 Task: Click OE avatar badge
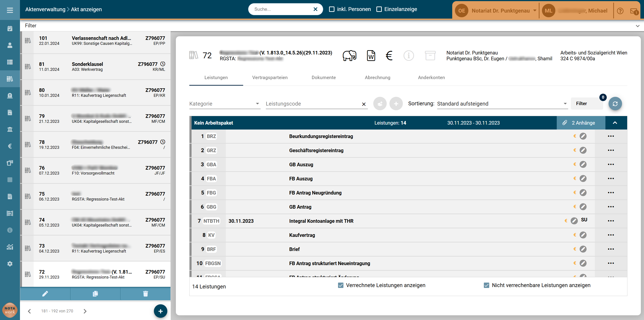461,11
